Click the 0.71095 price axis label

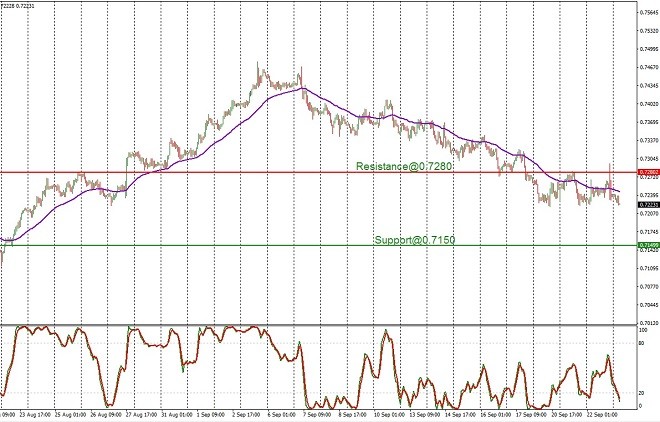(649, 268)
